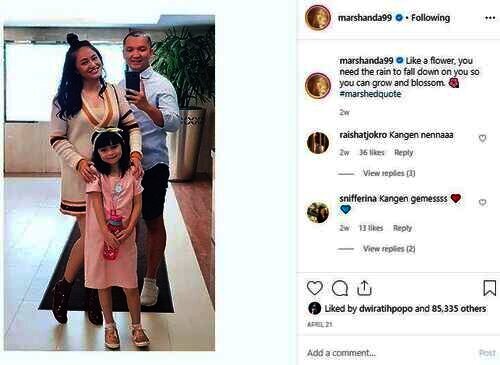Viewport: 500px width, 365px height.
Task: Expand View replies (3)
Action: click(389, 173)
